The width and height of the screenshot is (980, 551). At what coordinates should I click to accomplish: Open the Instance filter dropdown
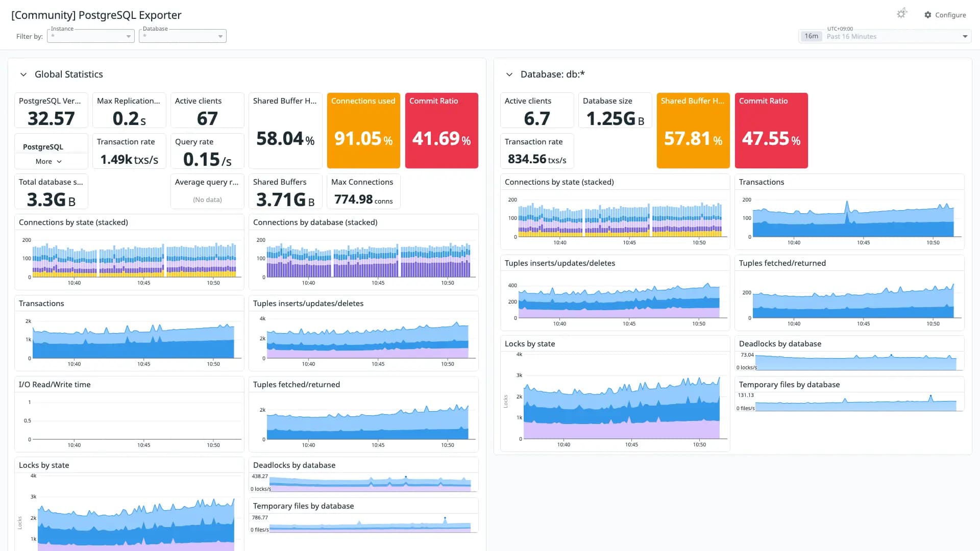pos(91,36)
